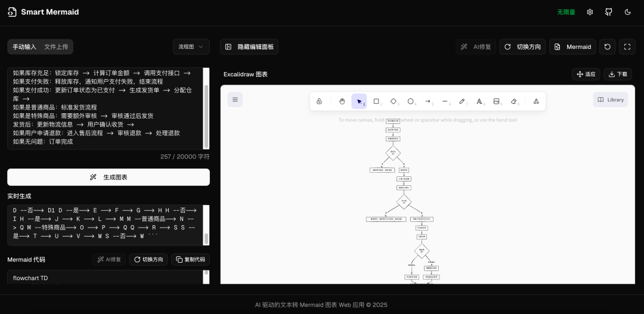Click 切换方向 beside Mermaid 代码
644x314 pixels.
point(148,259)
